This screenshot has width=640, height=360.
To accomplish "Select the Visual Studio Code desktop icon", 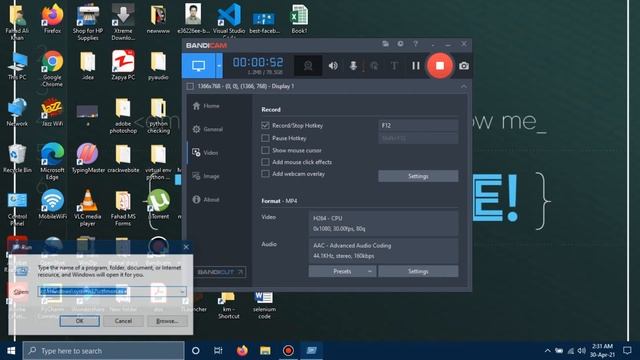I will pyautogui.click(x=229, y=19).
